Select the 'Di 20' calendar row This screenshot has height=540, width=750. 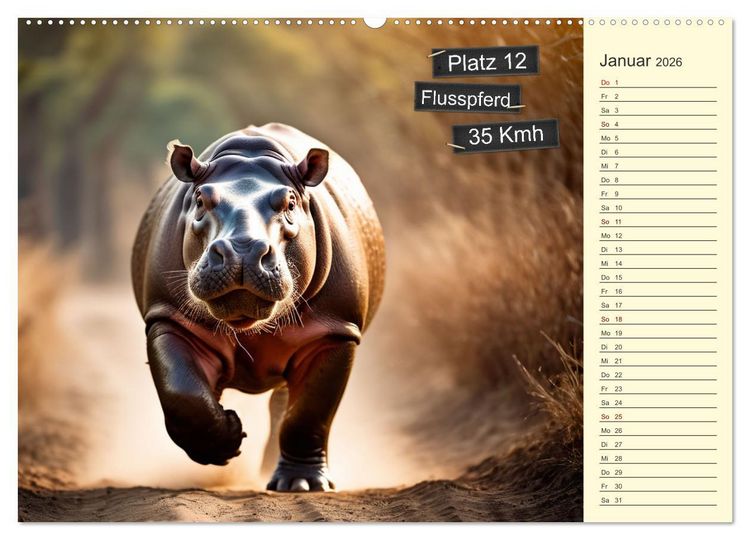coord(658,347)
